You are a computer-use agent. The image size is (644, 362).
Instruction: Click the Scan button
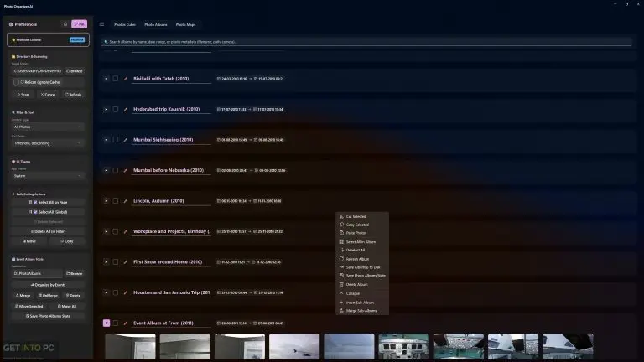tap(23, 95)
